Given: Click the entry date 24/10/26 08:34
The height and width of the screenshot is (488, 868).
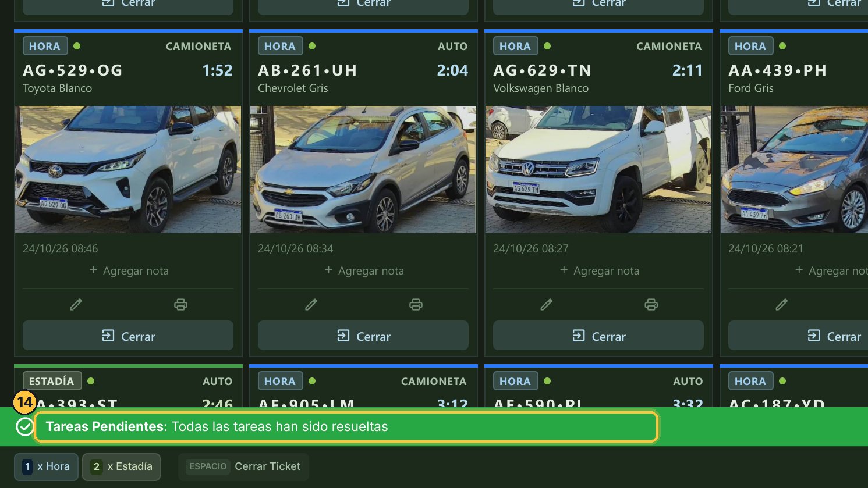Looking at the screenshot, I should point(296,248).
